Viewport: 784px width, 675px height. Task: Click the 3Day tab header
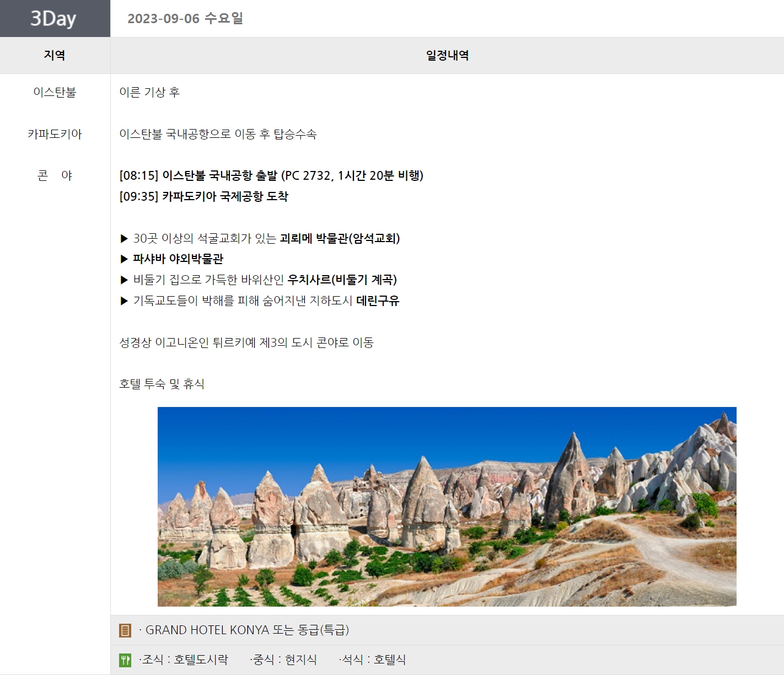coord(54,19)
